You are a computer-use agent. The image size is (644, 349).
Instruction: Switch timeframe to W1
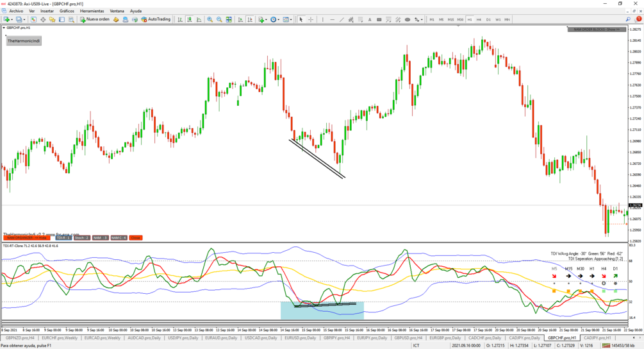coord(498,19)
